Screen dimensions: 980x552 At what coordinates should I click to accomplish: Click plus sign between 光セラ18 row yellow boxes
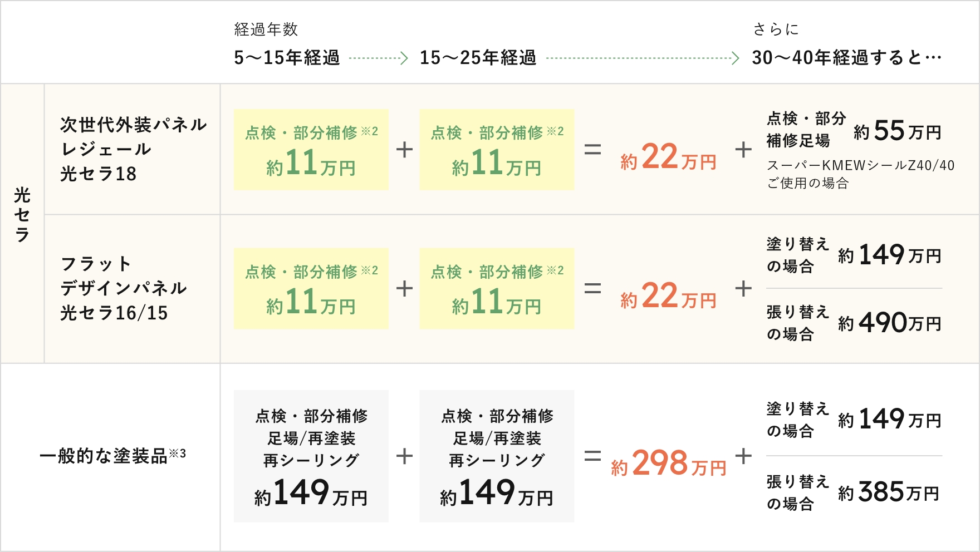404,149
